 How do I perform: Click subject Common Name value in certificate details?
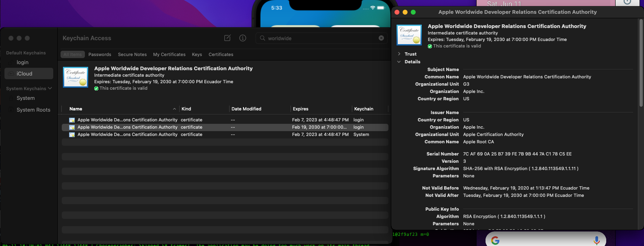pos(527,77)
